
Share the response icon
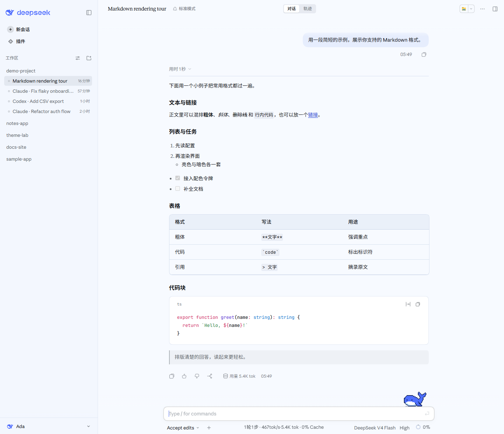click(210, 376)
